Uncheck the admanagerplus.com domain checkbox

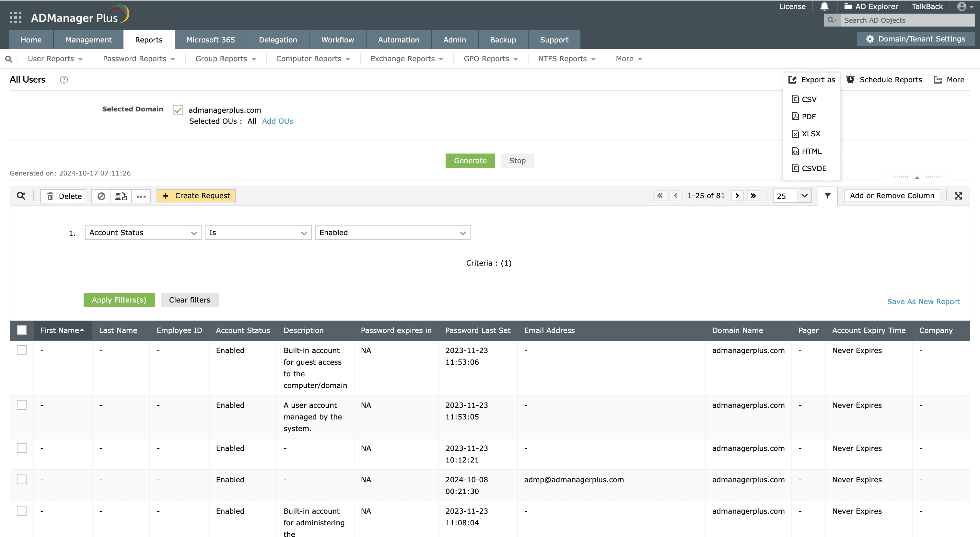pyautogui.click(x=178, y=110)
